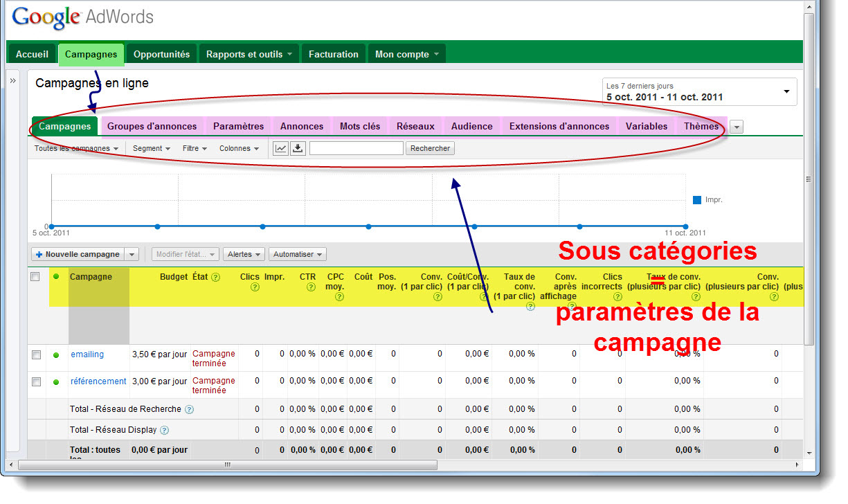Viewport: 848px width, 504px height.
Task: Select the green Campagnes sub-tab
Action: coord(65,126)
